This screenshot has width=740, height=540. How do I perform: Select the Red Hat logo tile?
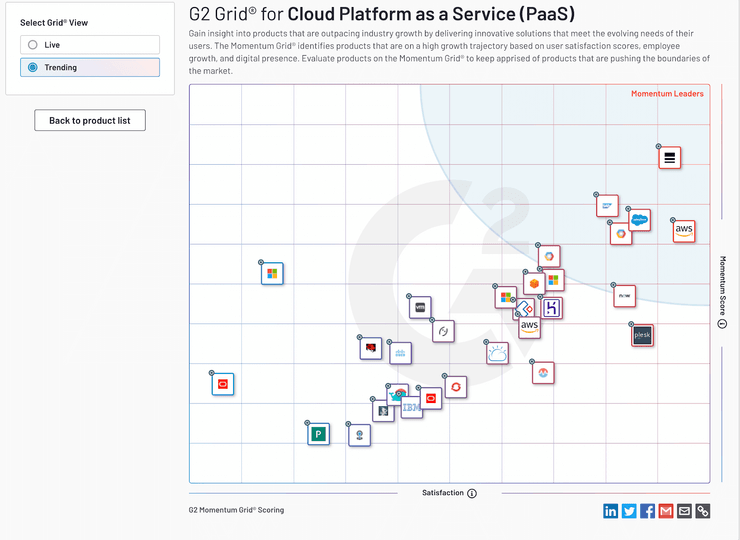coord(371,349)
